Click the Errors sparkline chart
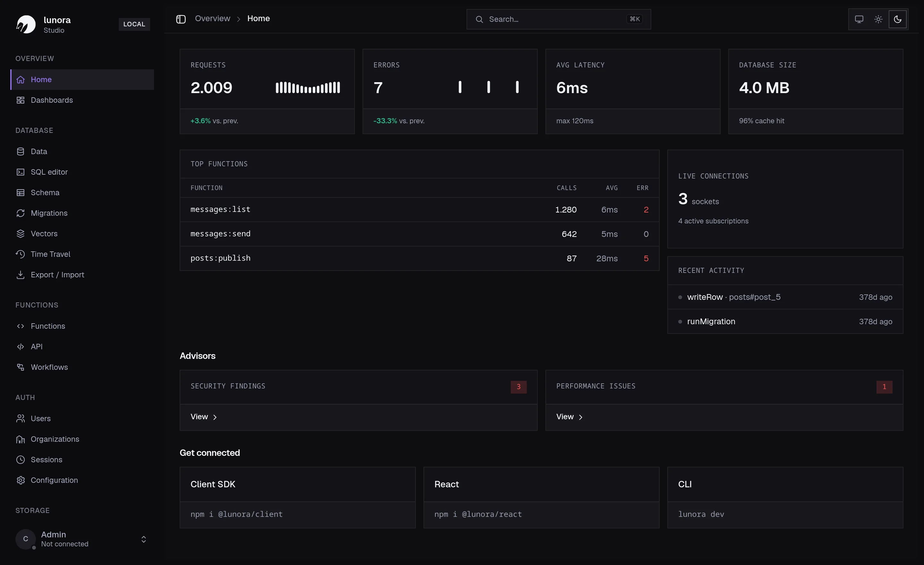The width and height of the screenshot is (924, 565). [x=489, y=87]
